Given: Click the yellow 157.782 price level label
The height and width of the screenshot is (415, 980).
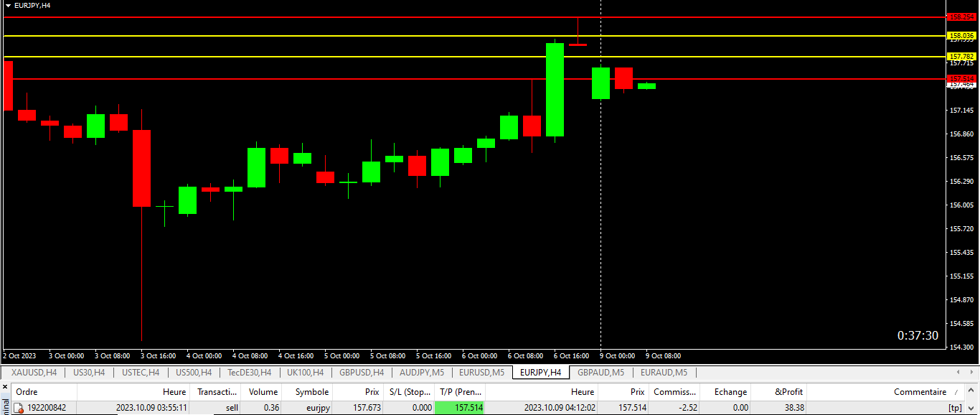Looking at the screenshot, I should 961,56.
